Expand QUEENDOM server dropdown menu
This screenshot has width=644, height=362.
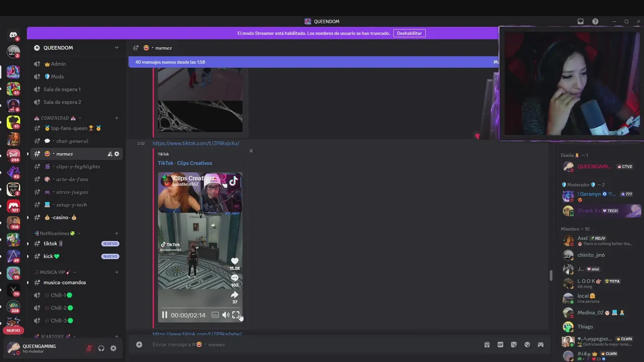116,48
